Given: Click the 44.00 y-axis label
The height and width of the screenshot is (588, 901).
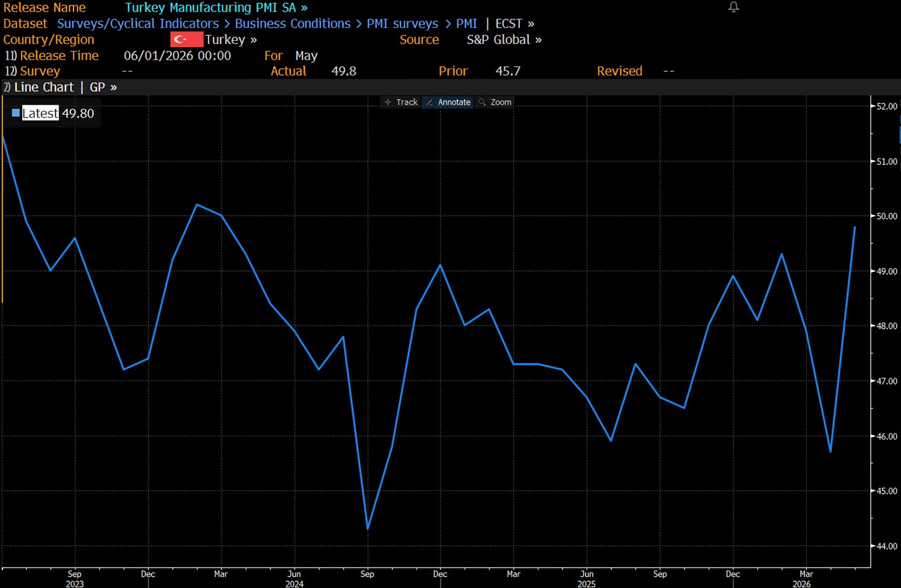Looking at the screenshot, I should pyautogui.click(x=886, y=546).
